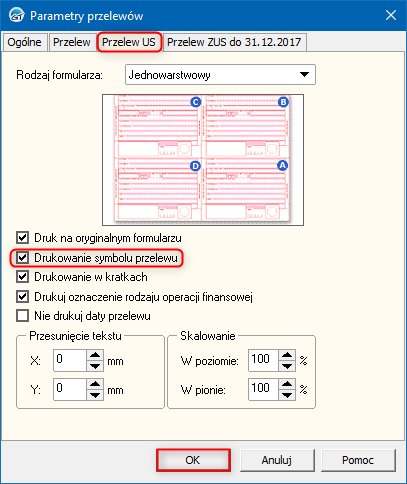Click the Anuluj button
Screen dimensions: 407x484
tap(277, 460)
